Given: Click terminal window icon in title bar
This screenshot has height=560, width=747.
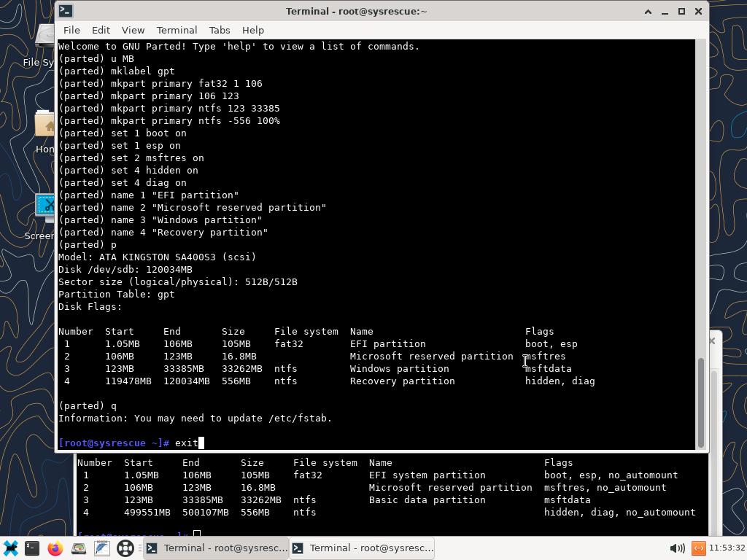Looking at the screenshot, I should tap(66, 11).
